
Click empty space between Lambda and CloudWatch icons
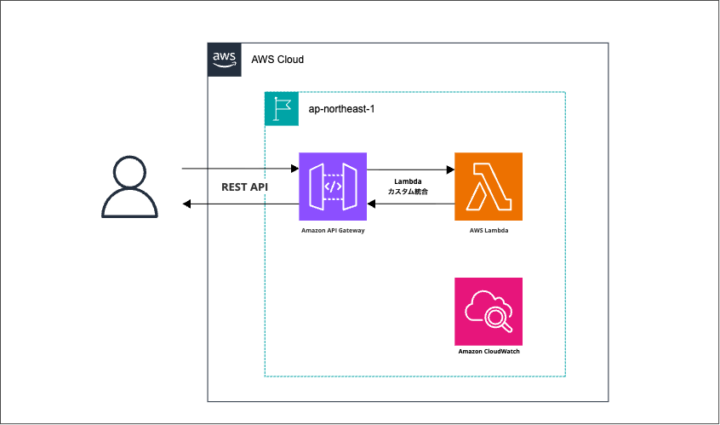[488, 255]
